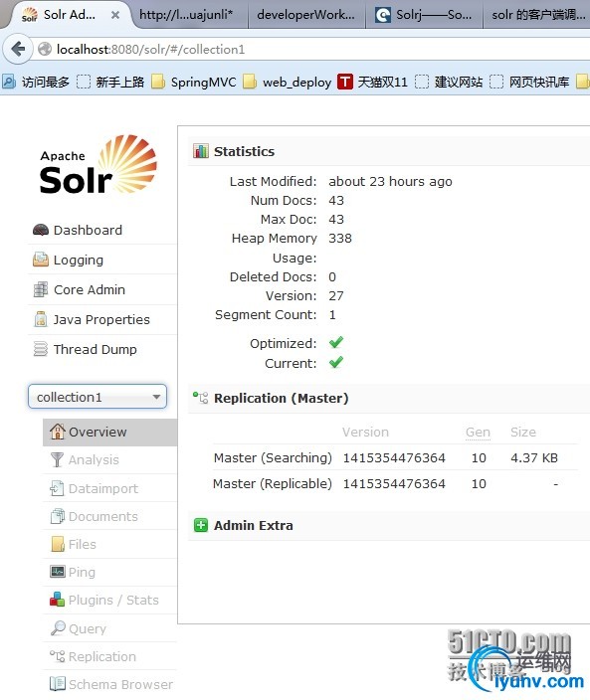Click the Gen column header

[478, 433]
